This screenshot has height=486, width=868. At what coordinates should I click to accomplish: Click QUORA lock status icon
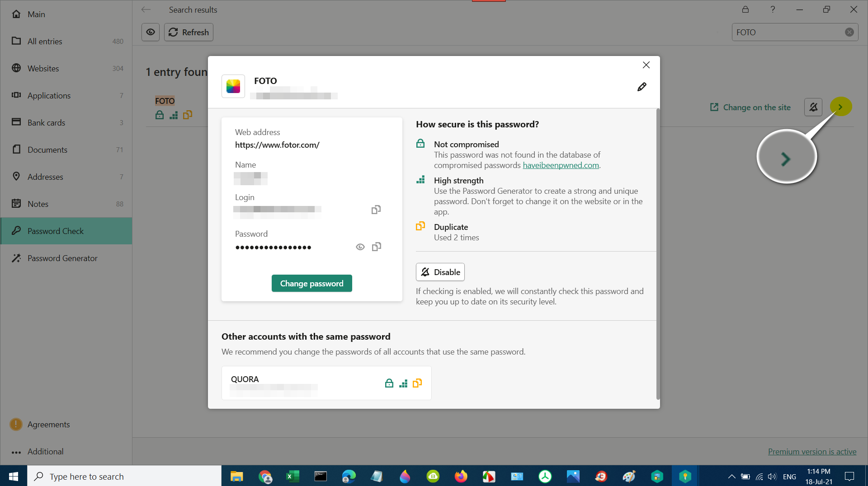(x=389, y=383)
